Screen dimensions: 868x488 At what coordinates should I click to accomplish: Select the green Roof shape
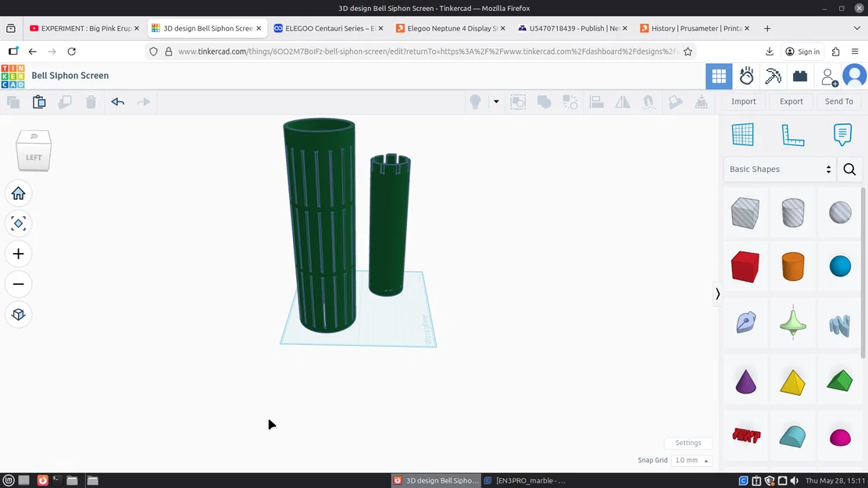[x=840, y=381]
